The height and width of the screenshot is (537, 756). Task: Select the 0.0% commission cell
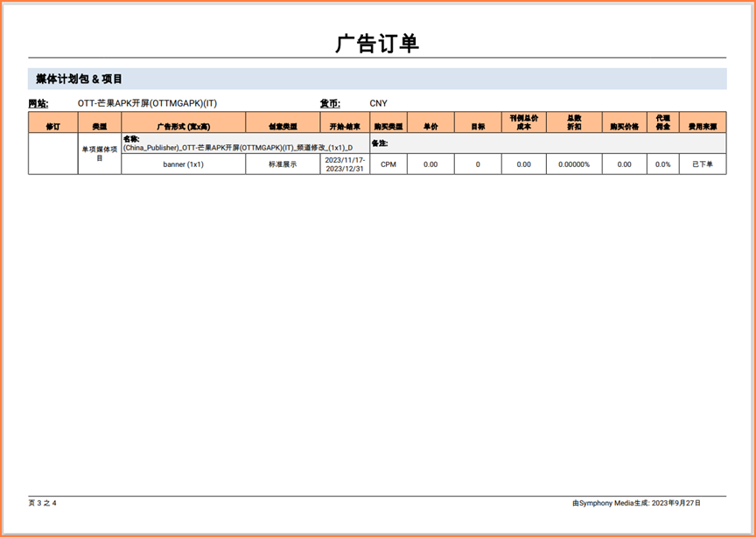point(663,164)
